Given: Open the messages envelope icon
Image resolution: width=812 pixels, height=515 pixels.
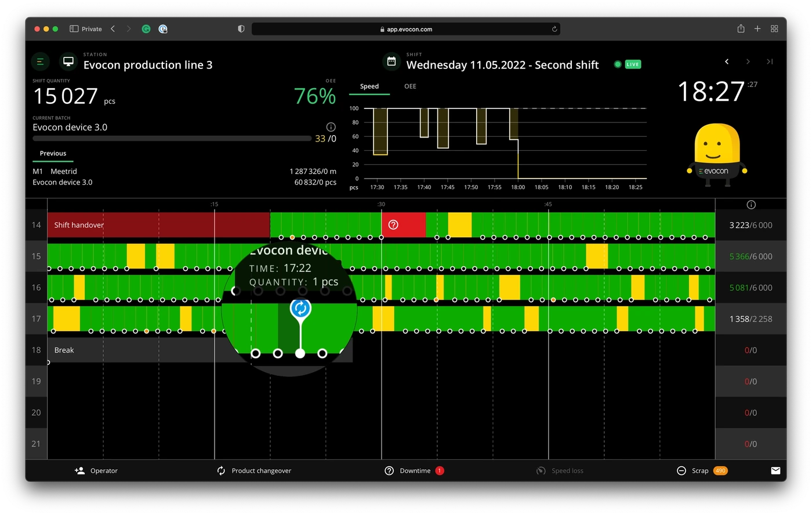Looking at the screenshot, I should [x=775, y=471].
